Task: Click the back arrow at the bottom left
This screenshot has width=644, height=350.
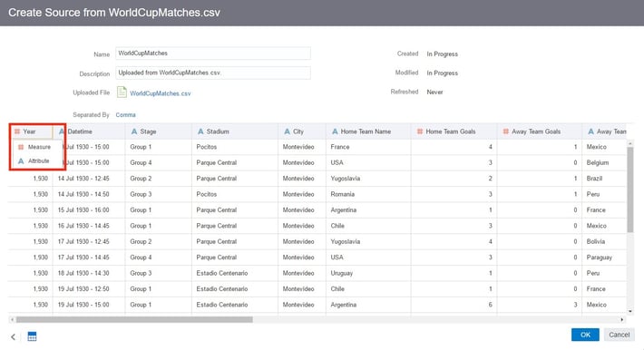Action: point(13,337)
